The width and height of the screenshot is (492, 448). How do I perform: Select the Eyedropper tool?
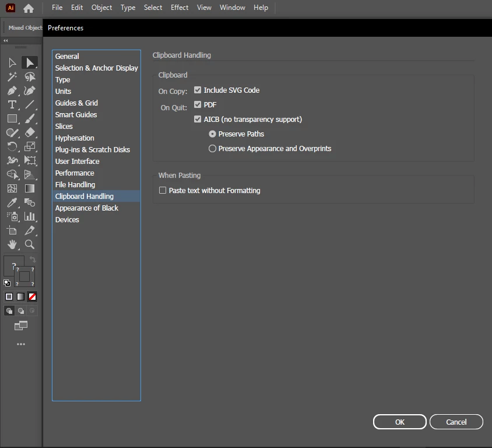pos(12,202)
